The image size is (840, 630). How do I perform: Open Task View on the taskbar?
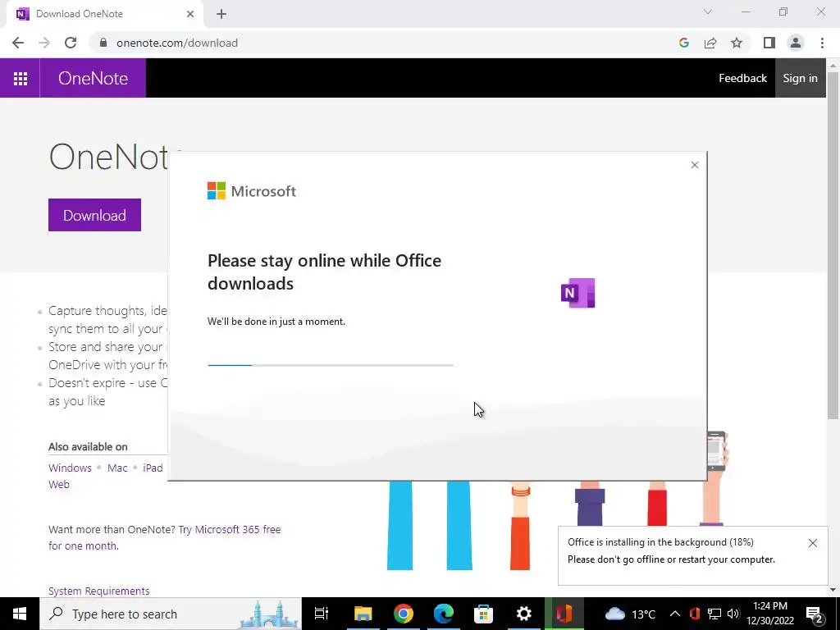pyautogui.click(x=322, y=614)
